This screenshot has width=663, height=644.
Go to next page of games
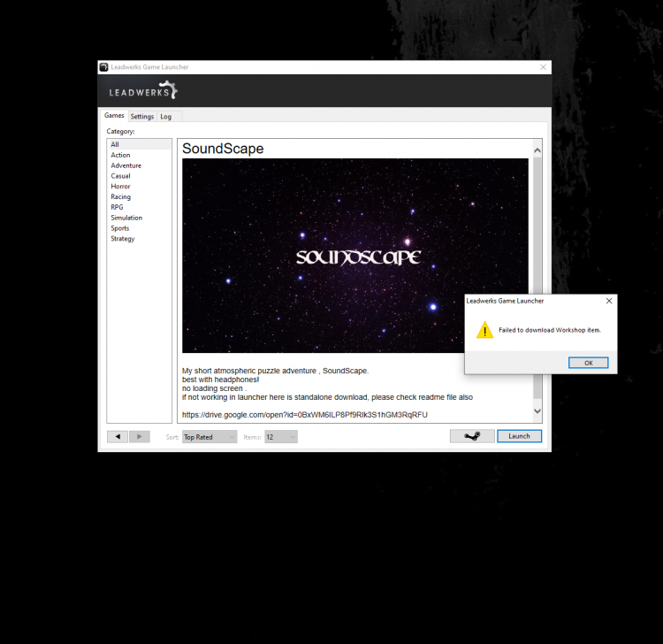[x=140, y=437]
